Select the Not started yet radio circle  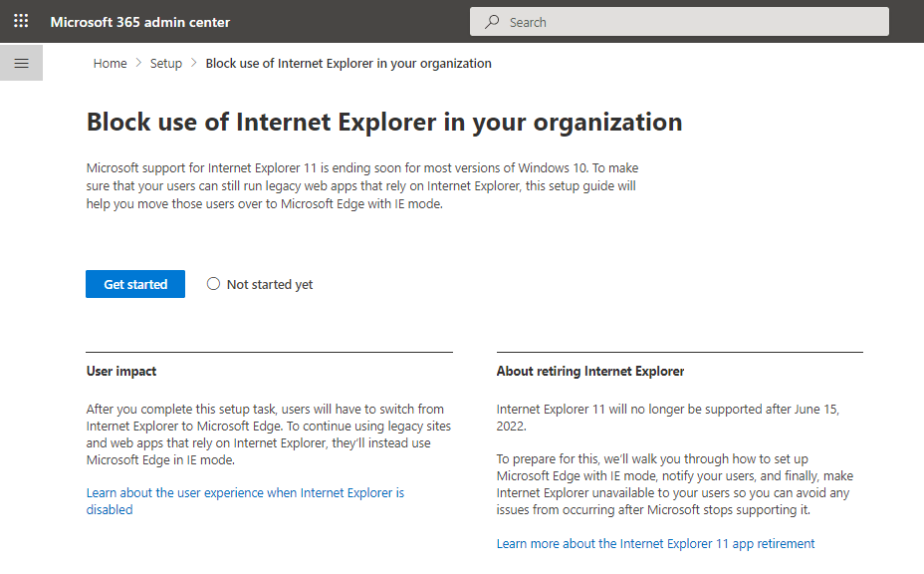[213, 284]
